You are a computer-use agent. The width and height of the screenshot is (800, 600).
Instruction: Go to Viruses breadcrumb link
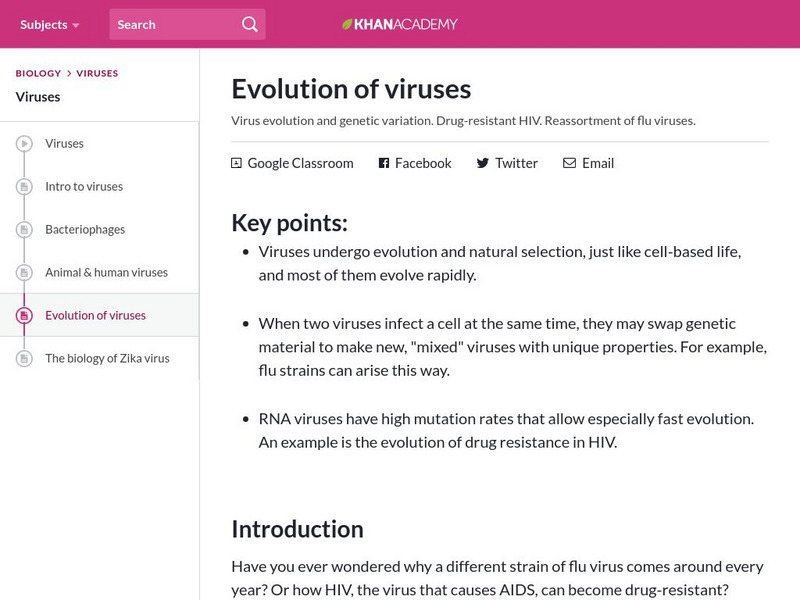coord(97,73)
